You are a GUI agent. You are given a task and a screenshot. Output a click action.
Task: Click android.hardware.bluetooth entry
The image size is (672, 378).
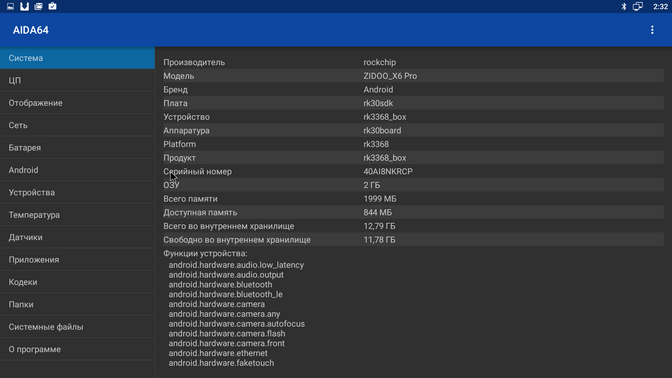tap(220, 285)
